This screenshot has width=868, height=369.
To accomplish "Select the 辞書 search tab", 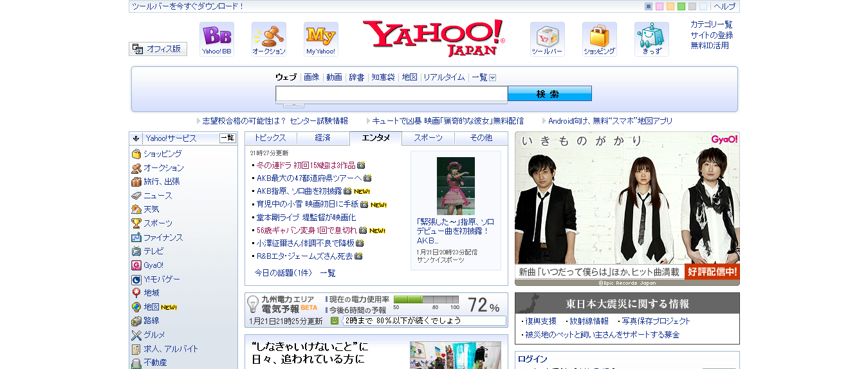I will [356, 77].
